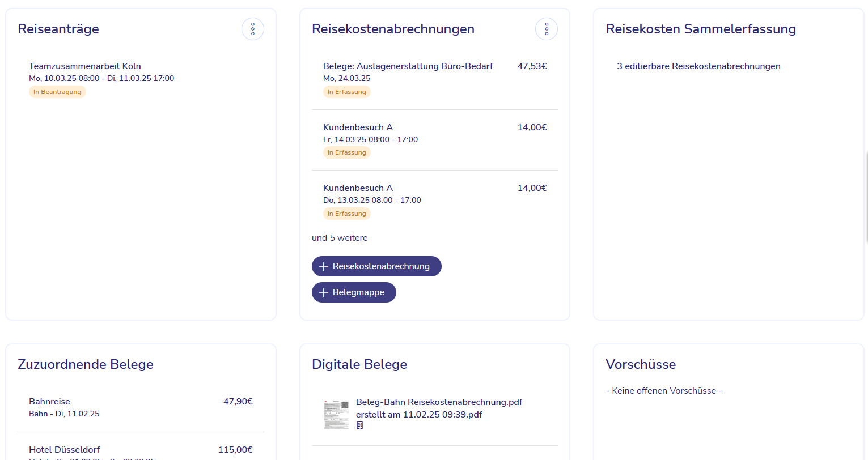The width and height of the screenshot is (868, 460).
Task: Select the Bahnreise receipt entry
Action: click(141, 407)
